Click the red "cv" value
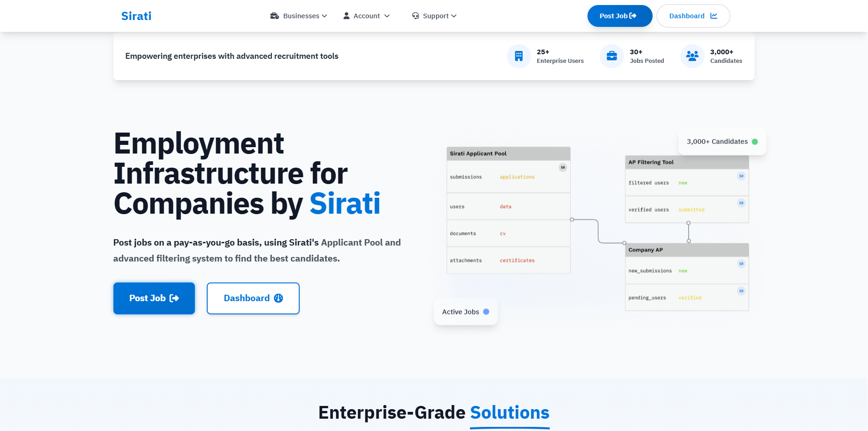This screenshot has height=431, width=868. 503,233
